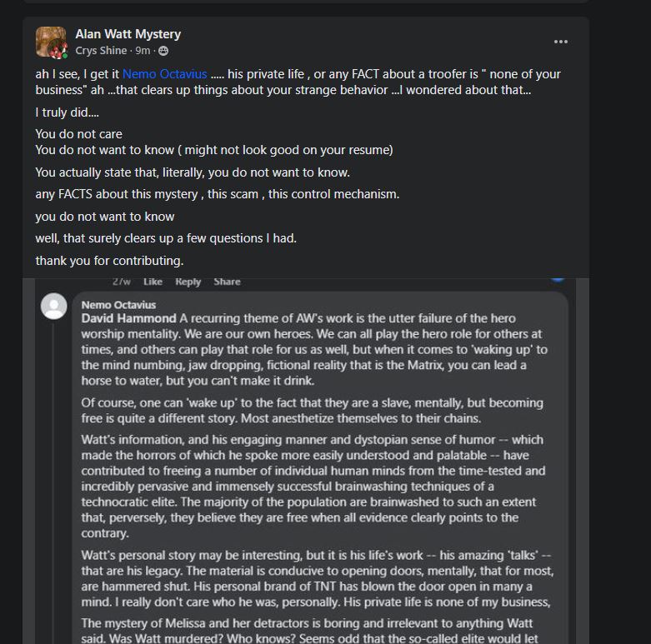Click the Nemo Octavius commenter name

pos(118,305)
